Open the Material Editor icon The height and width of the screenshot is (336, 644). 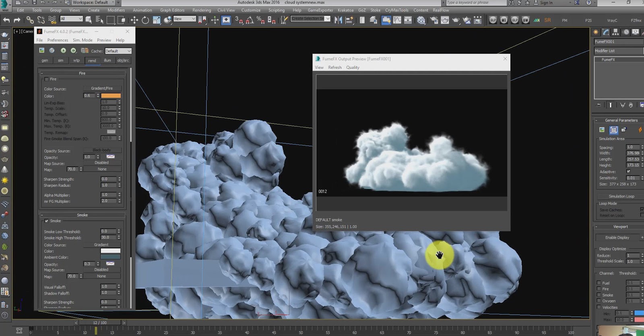[421, 20]
